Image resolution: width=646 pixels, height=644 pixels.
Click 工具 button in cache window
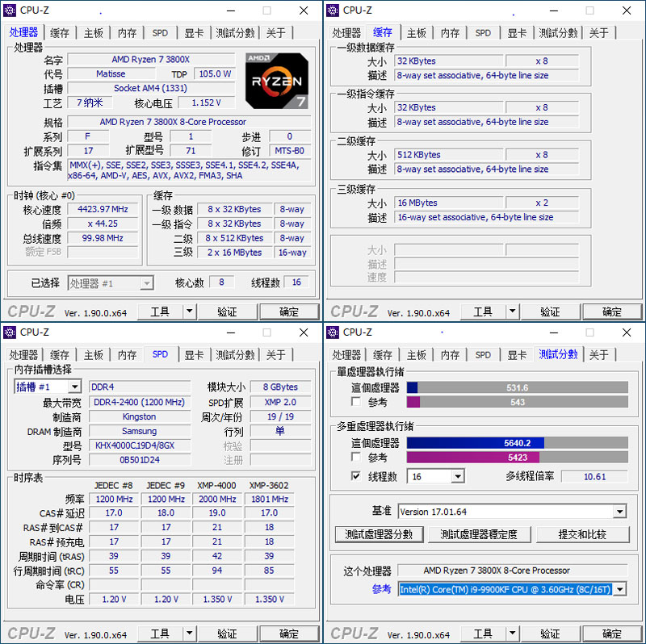482,312
